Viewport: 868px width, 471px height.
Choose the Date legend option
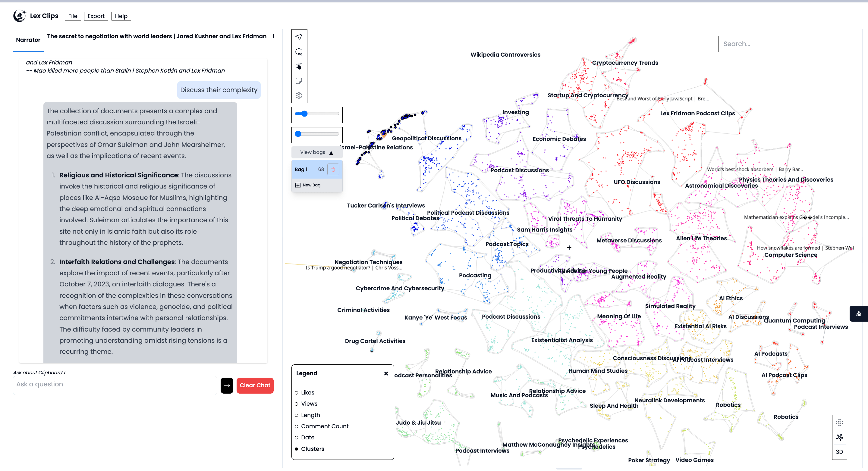coord(304,438)
